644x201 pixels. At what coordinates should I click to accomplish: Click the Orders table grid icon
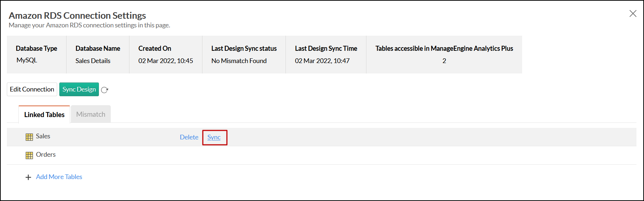click(29, 155)
